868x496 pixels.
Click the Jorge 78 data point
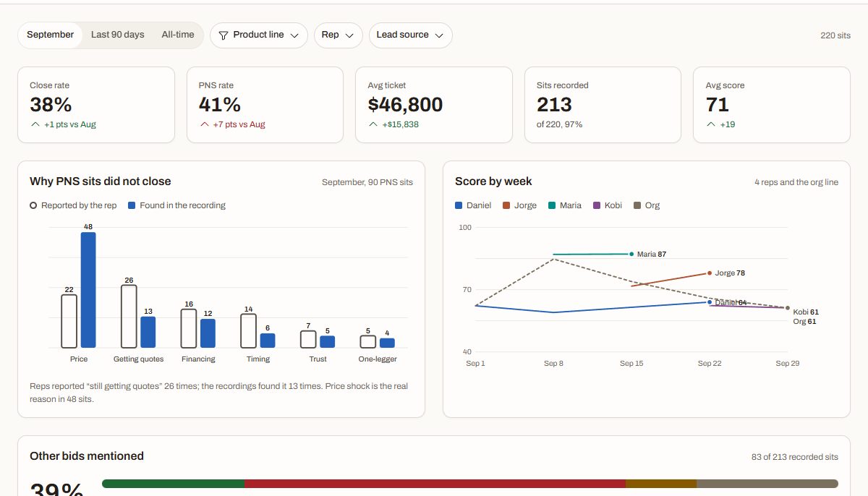point(710,273)
